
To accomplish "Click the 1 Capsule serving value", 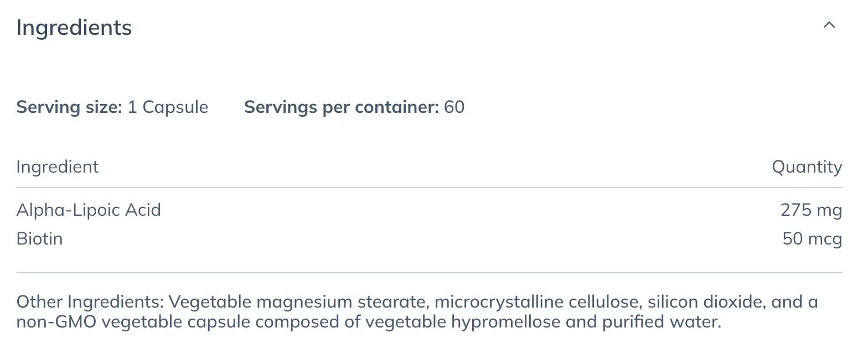I will 168,107.
